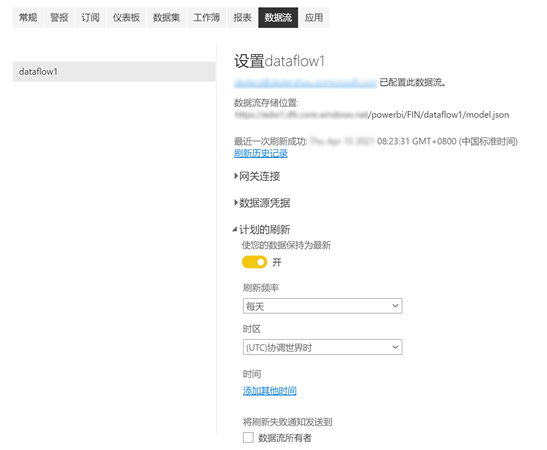Image resolution: width=547 pixels, height=450 pixels.
Task: Switch to the 警报 tab
Action: [59, 17]
